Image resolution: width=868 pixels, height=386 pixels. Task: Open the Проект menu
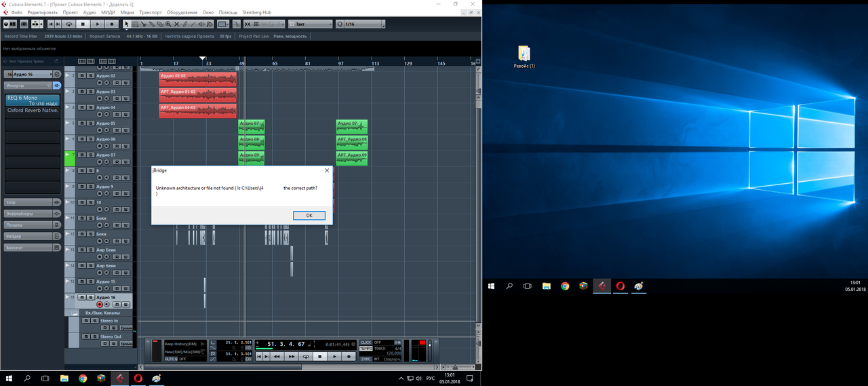point(70,12)
